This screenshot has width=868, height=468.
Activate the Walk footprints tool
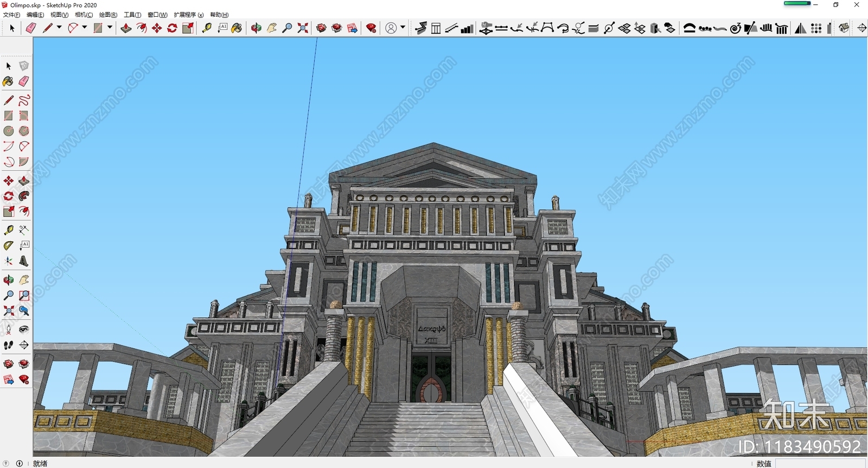[x=9, y=345]
